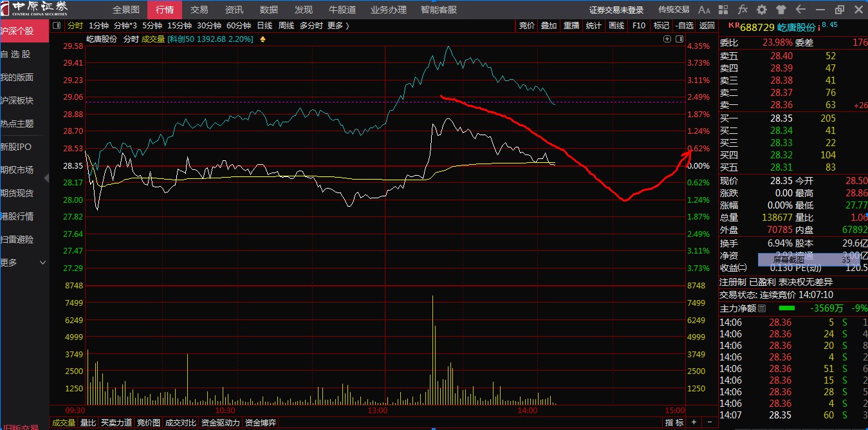Select the 日线 daily chart
The width and height of the screenshot is (868, 430).
[264, 26]
